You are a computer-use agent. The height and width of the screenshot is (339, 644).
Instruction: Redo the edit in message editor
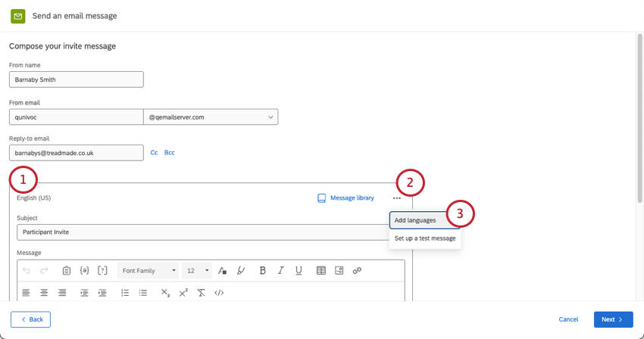click(x=44, y=270)
